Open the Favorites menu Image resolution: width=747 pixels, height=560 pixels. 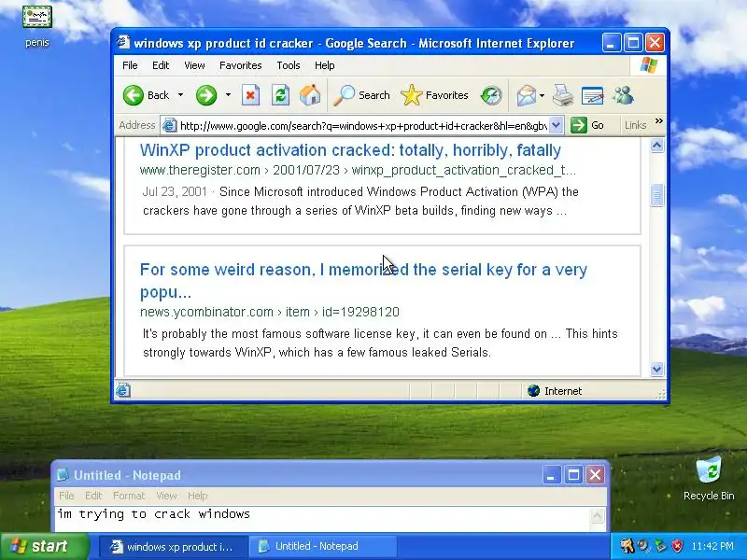point(241,65)
